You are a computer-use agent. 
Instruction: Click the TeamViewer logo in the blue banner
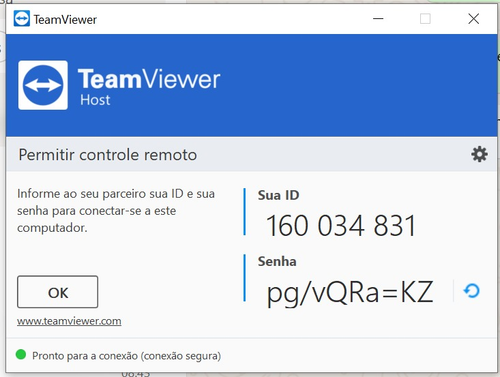point(43,85)
